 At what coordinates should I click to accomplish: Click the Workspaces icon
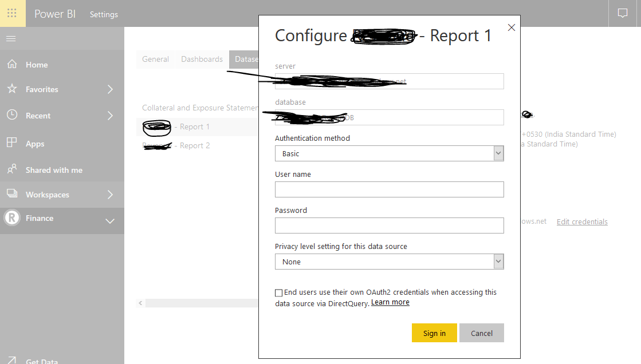pyautogui.click(x=12, y=193)
